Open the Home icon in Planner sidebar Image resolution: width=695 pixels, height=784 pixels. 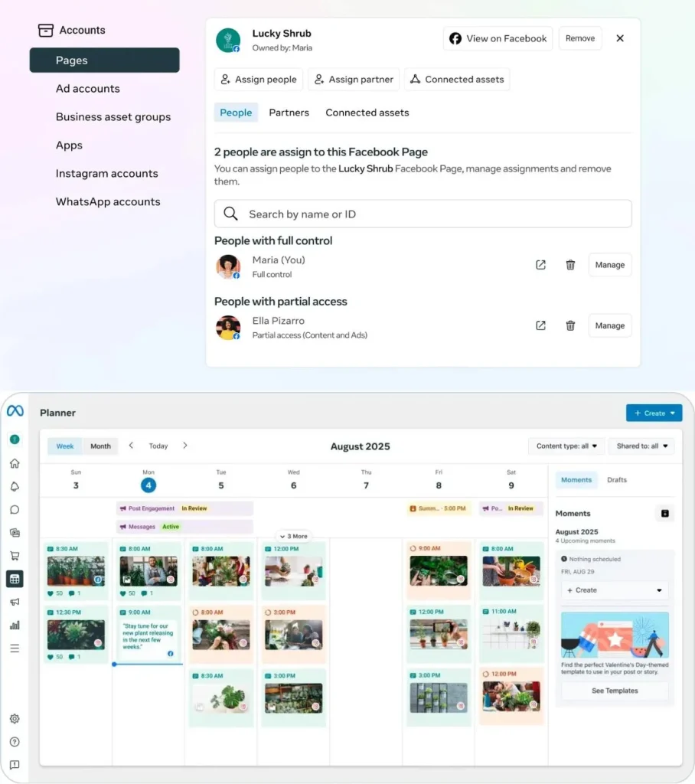coord(15,463)
